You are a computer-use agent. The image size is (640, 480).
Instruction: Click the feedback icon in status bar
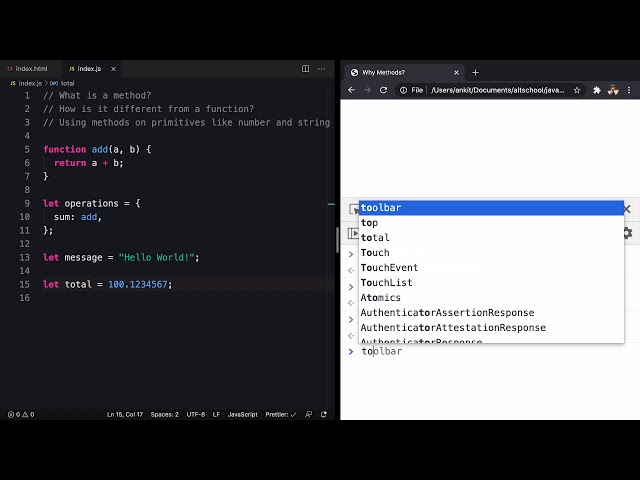309,414
